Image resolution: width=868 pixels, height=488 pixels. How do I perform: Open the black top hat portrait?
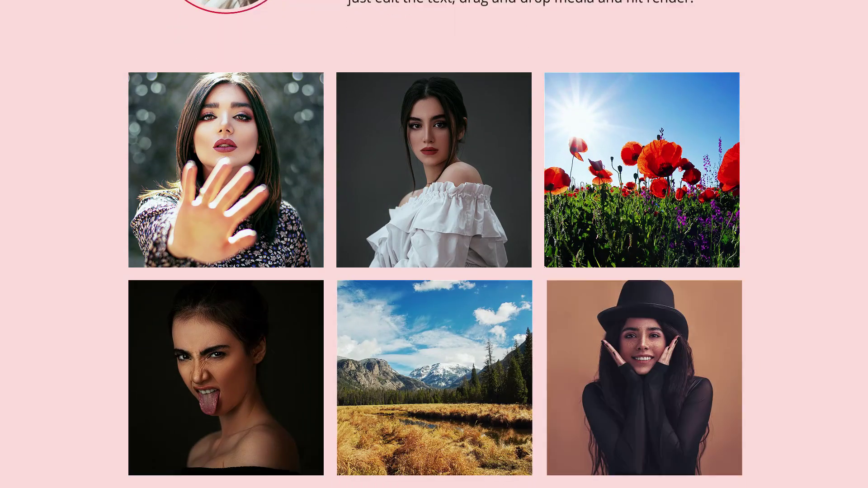pyautogui.click(x=644, y=377)
